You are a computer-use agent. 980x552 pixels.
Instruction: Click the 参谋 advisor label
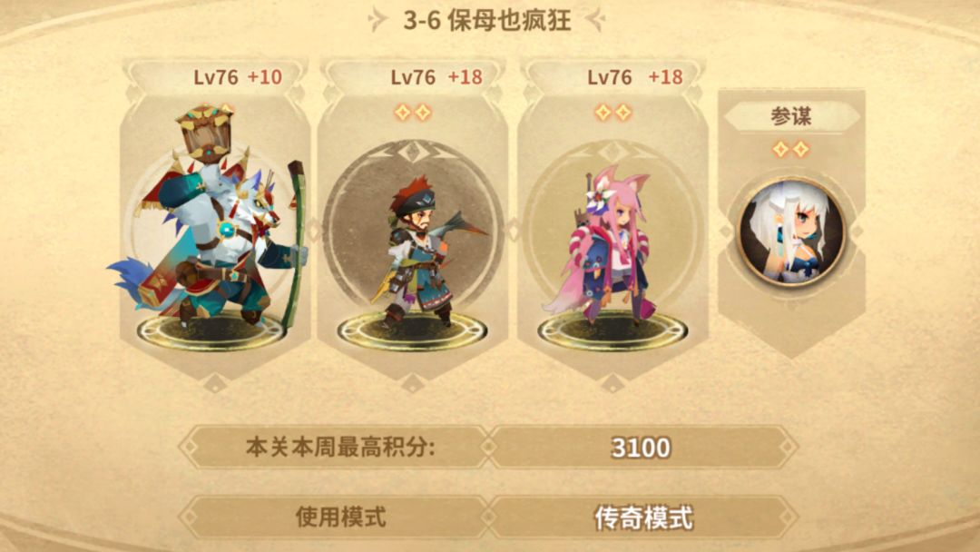pyautogui.click(x=791, y=116)
